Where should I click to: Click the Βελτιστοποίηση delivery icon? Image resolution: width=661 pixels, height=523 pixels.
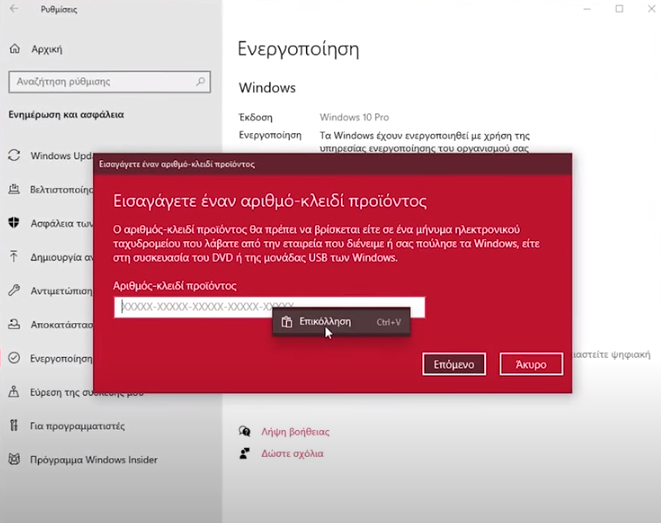14,189
